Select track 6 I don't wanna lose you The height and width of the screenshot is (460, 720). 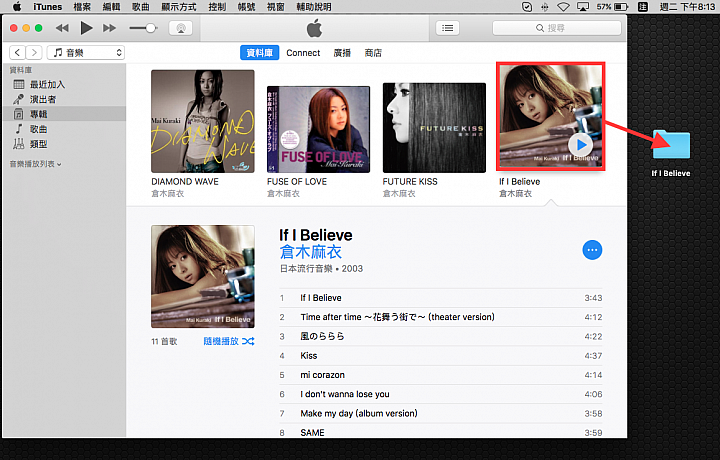pos(441,394)
